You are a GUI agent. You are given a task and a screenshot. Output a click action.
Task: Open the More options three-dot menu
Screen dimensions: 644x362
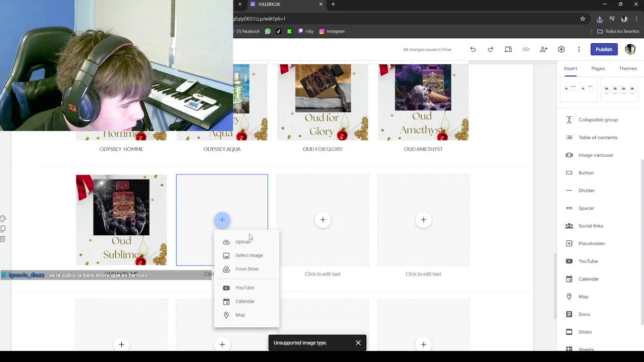[x=579, y=49]
